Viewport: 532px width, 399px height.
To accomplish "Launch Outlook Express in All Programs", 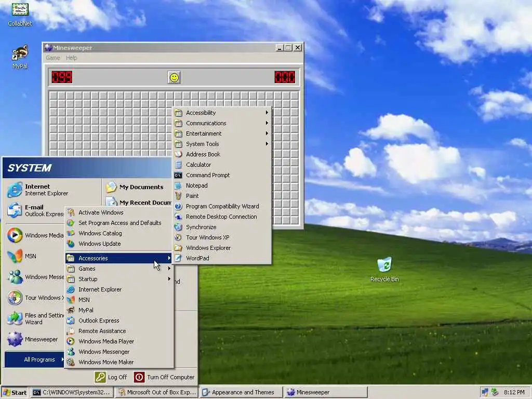I will pyautogui.click(x=119, y=321).
